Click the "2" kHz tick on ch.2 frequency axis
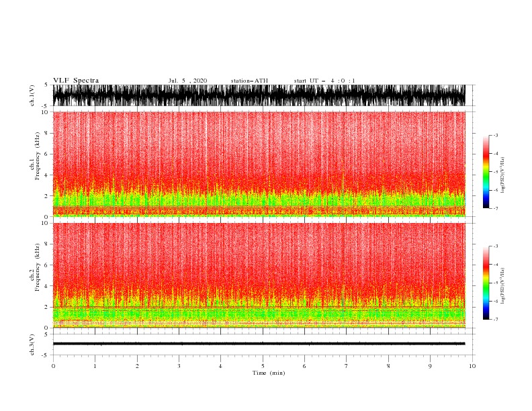 [x=47, y=307]
